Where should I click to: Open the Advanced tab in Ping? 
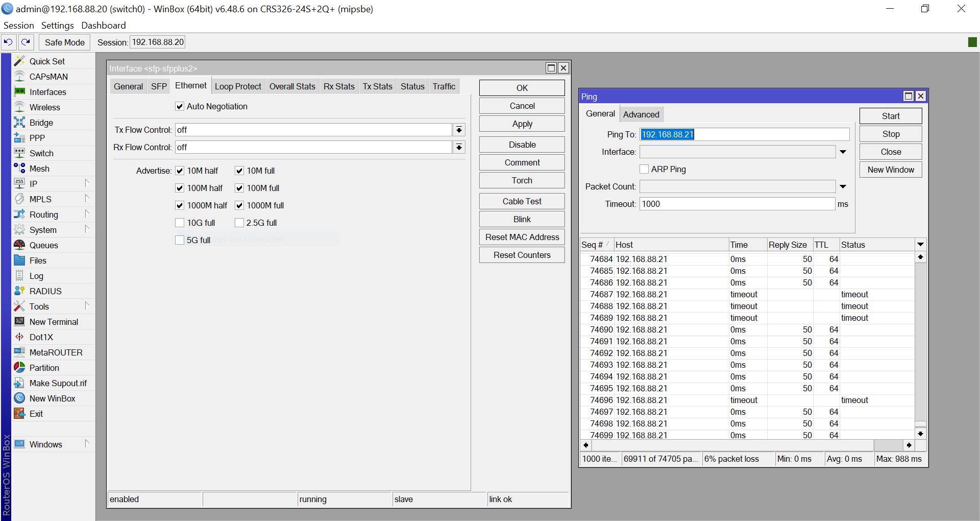tap(641, 114)
